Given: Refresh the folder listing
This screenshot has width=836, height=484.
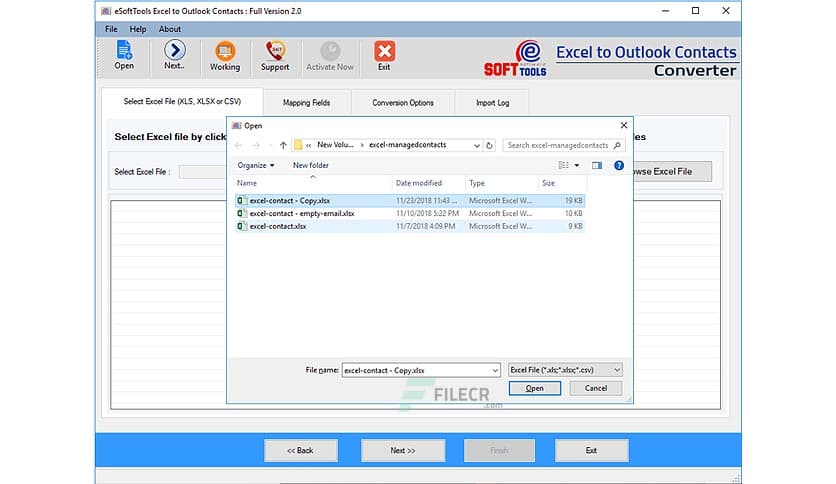Looking at the screenshot, I should pyautogui.click(x=489, y=145).
